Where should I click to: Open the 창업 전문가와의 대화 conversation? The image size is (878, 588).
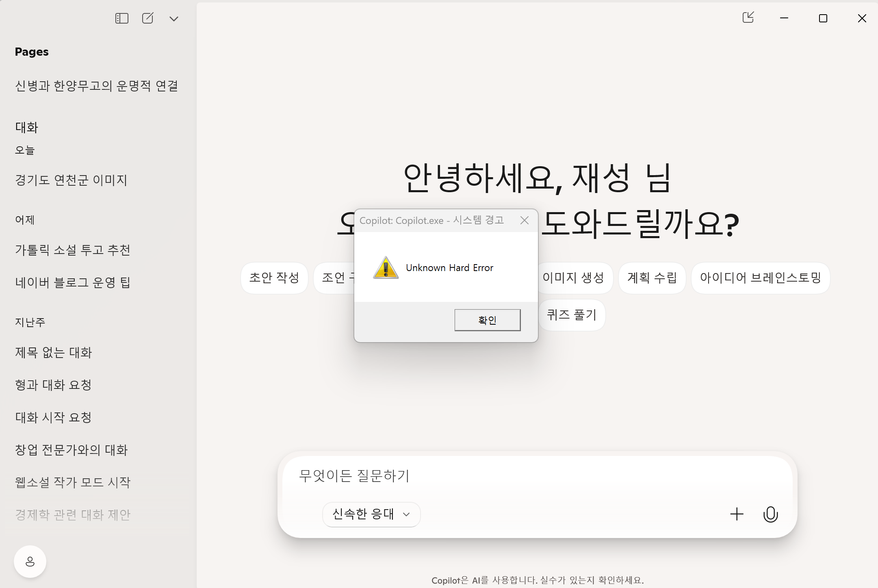pos(72,450)
